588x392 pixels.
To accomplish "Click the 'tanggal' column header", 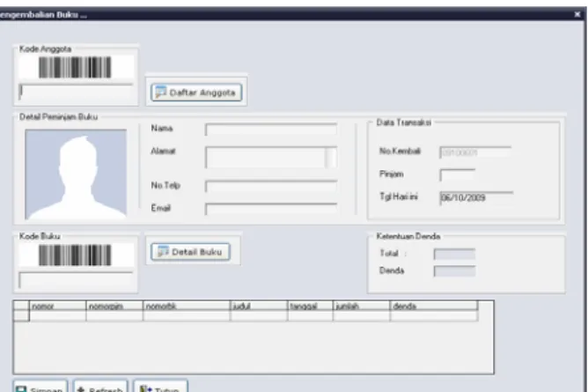I will point(310,306).
